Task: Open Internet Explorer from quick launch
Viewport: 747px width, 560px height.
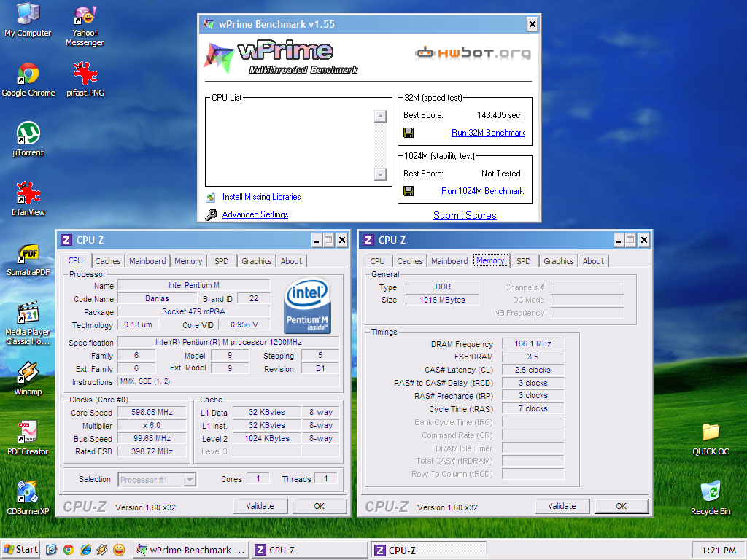Action: point(86,550)
